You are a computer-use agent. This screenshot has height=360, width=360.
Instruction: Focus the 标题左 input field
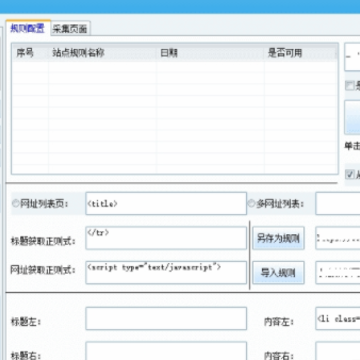166,319
